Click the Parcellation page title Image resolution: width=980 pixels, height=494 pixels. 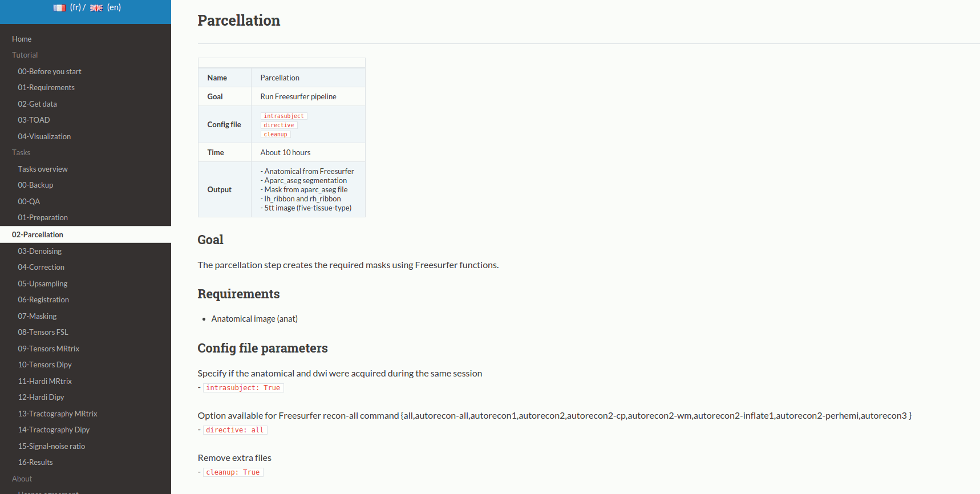pyautogui.click(x=239, y=21)
